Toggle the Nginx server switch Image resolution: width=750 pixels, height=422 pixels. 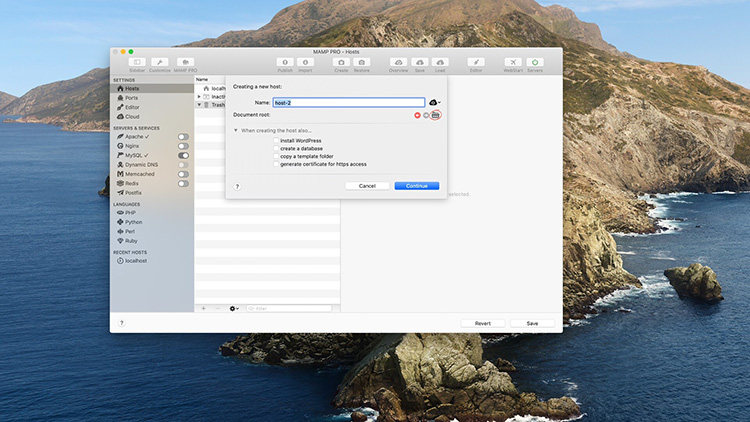183,146
